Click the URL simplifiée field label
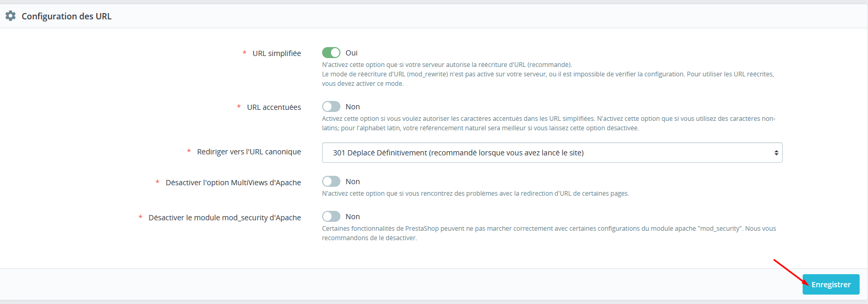868x304 pixels. pos(277,53)
